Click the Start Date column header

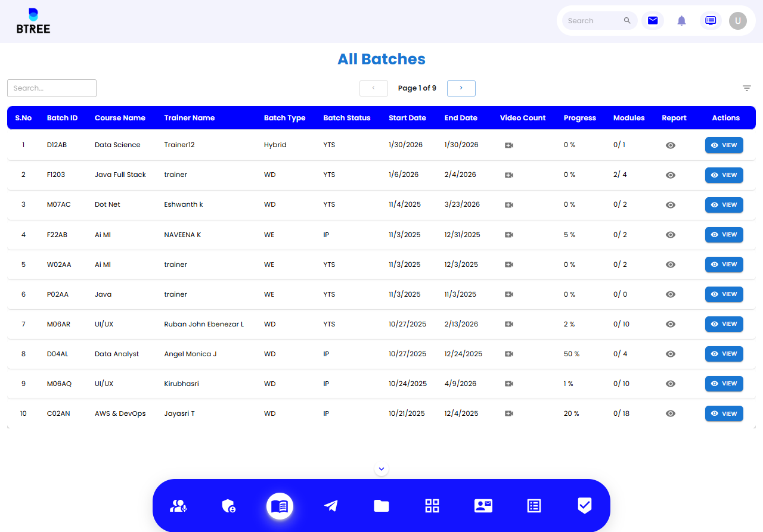408,118
